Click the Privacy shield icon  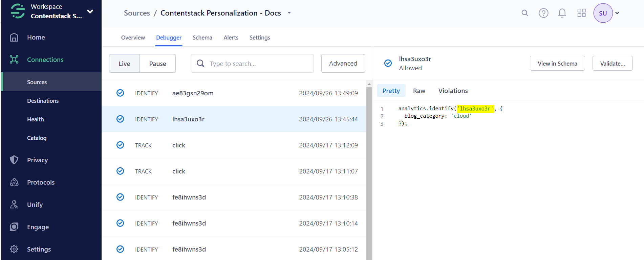point(14,160)
